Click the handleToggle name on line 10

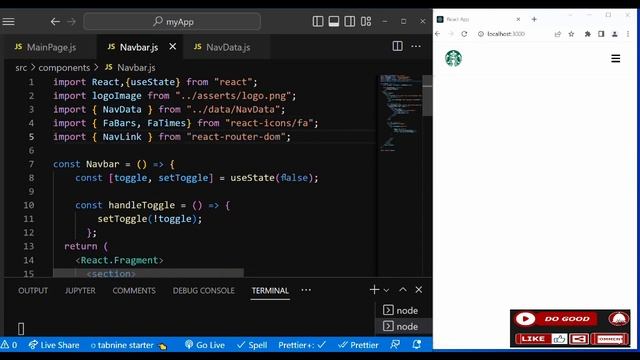point(141,205)
